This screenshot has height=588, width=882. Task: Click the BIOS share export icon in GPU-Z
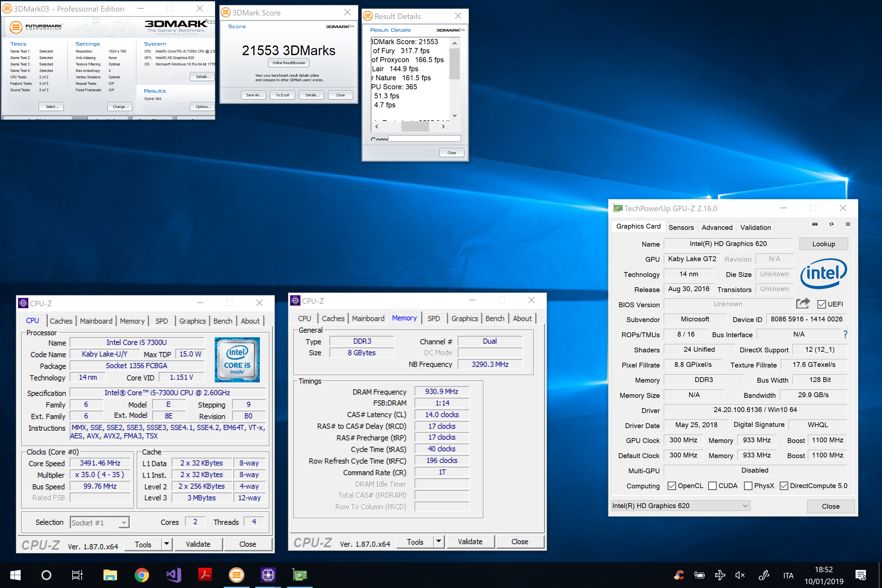(803, 303)
